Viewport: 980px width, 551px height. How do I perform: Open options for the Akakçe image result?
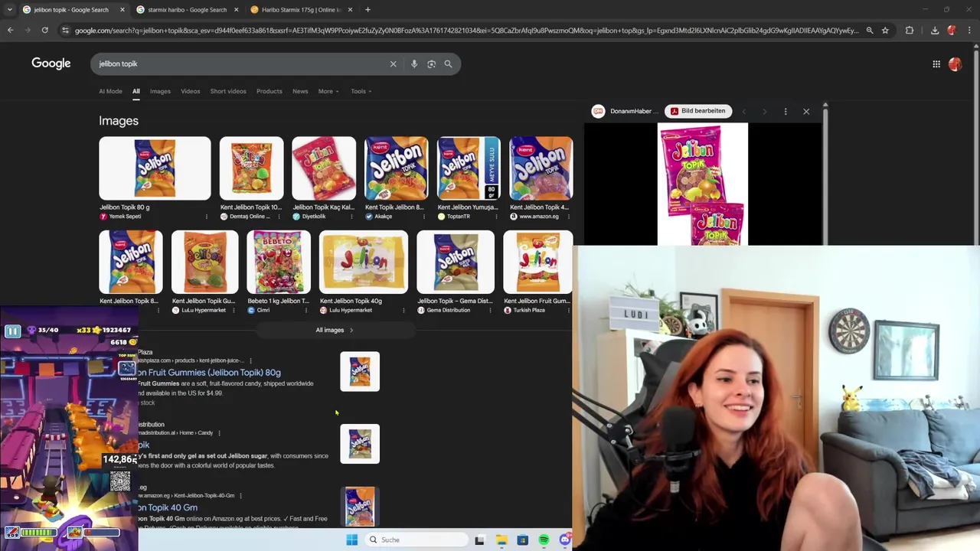[x=423, y=217]
